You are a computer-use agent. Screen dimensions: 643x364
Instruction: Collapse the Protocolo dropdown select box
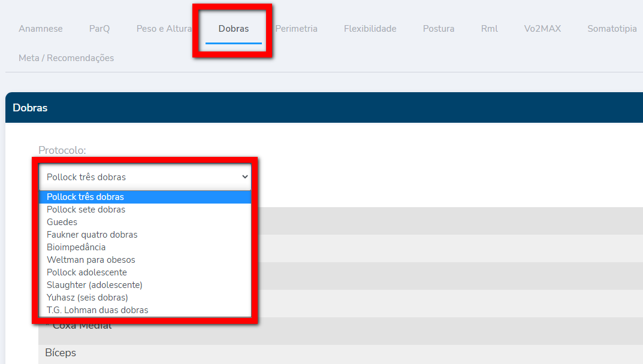144,177
